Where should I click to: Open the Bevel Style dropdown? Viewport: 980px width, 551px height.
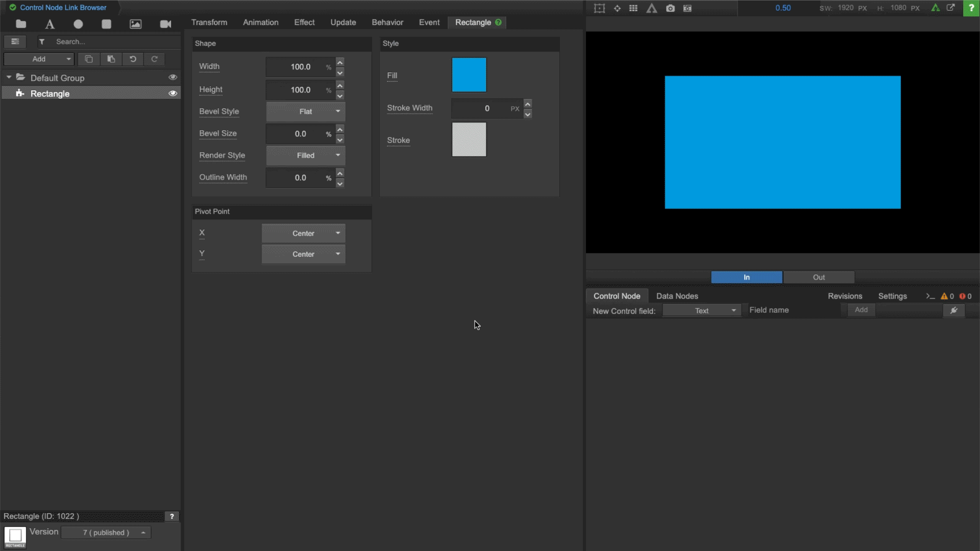[306, 112]
